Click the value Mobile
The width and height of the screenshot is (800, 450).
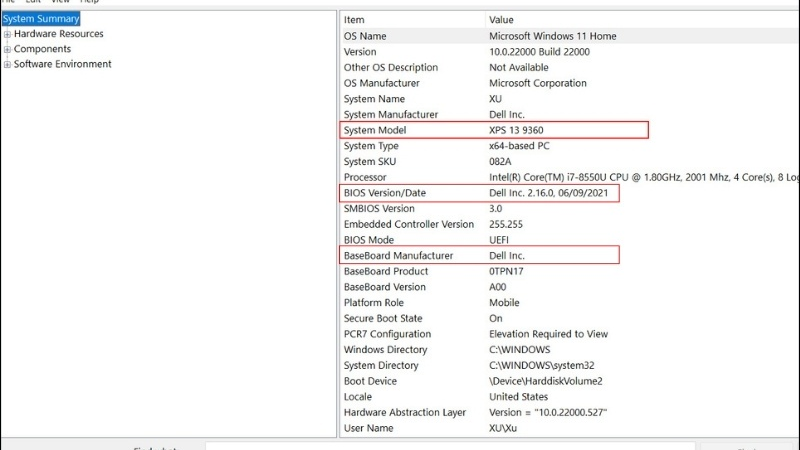tap(504, 303)
